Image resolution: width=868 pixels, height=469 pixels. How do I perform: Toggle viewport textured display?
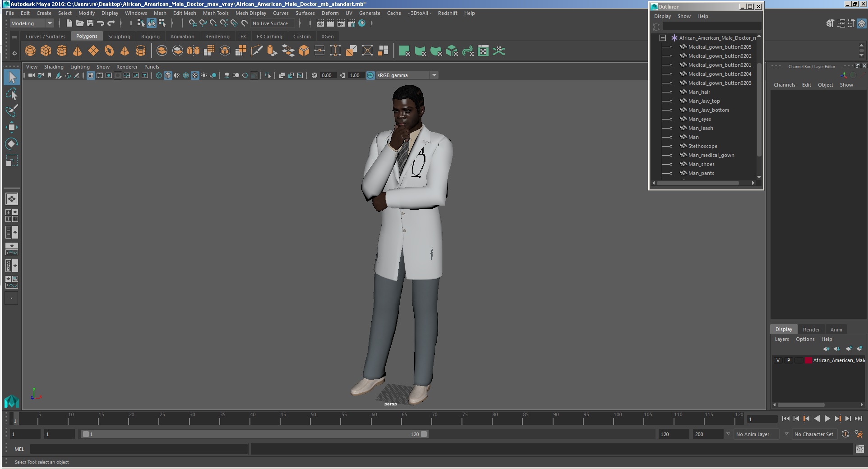tap(195, 75)
